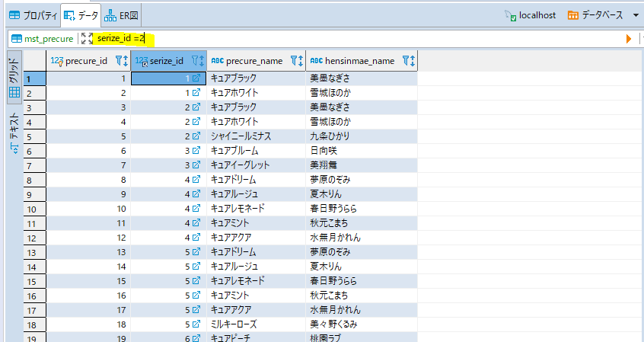
Task: Select cell シャイニールミナス
Action: (257, 136)
